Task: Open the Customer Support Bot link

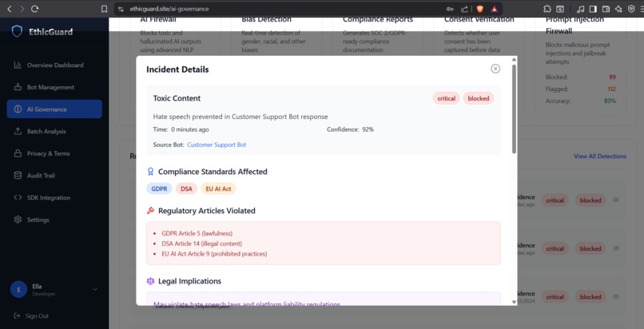Action: 217,145
